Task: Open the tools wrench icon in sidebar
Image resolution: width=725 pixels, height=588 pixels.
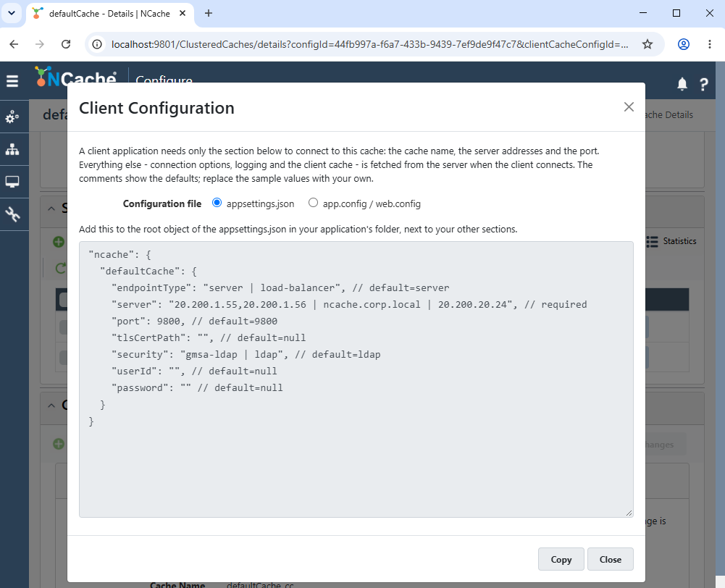Action: point(12,214)
